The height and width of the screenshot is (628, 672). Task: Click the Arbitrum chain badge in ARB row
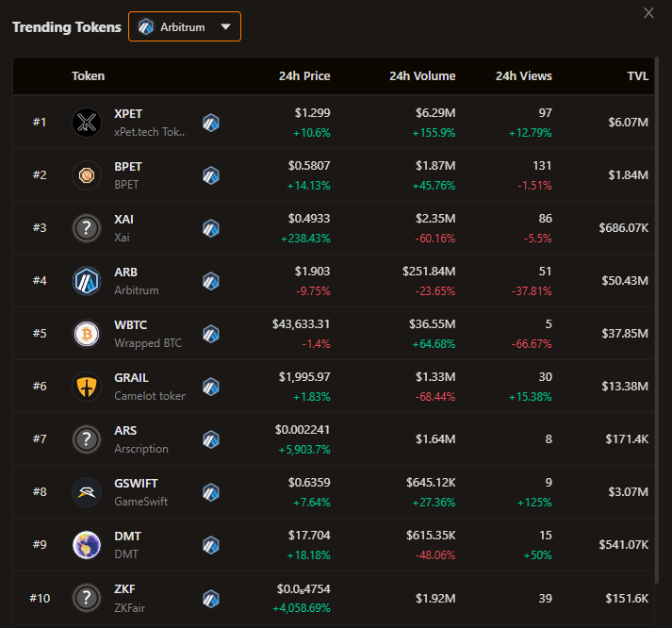(x=211, y=281)
